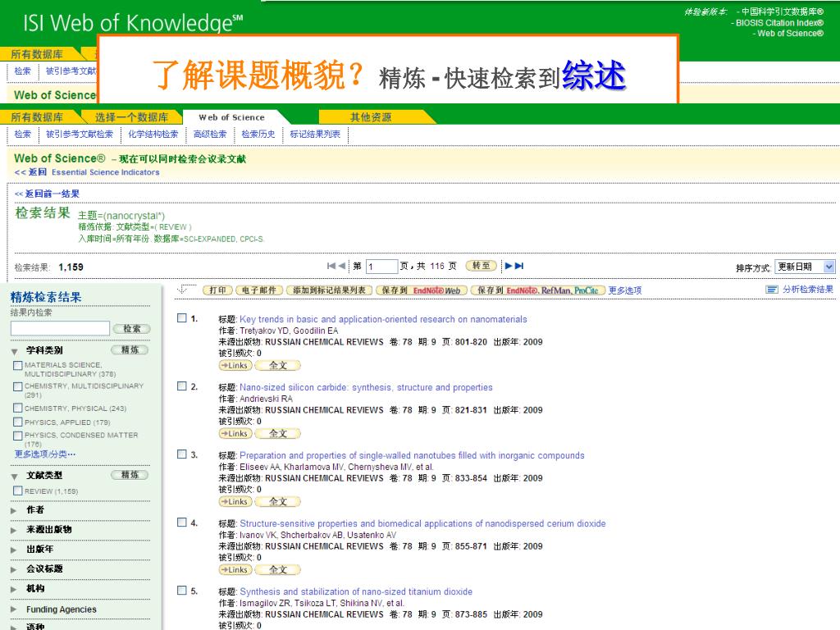The height and width of the screenshot is (630, 840).
Task: Select checkbox for result 5
Action: click(182, 591)
